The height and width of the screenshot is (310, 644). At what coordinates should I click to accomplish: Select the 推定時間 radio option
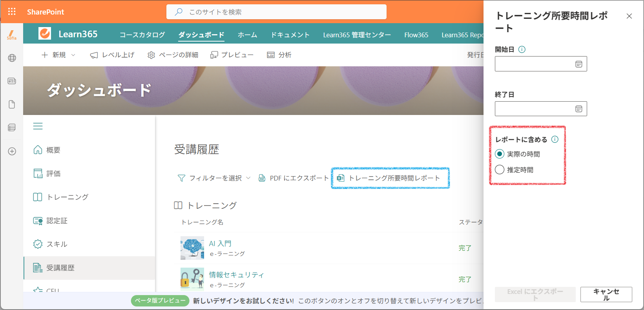pyautogui.click(x=500, y=170)
